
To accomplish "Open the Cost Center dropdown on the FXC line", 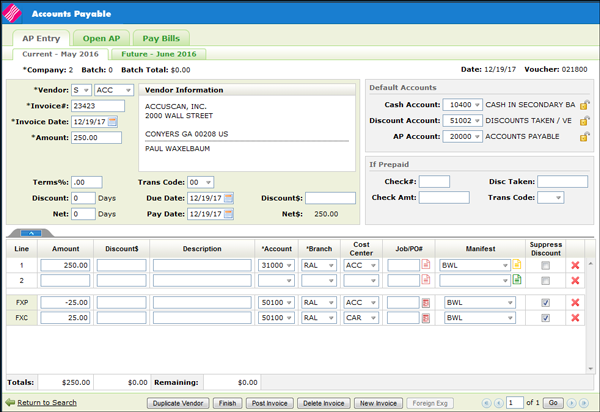I will [x=360, y=318].
